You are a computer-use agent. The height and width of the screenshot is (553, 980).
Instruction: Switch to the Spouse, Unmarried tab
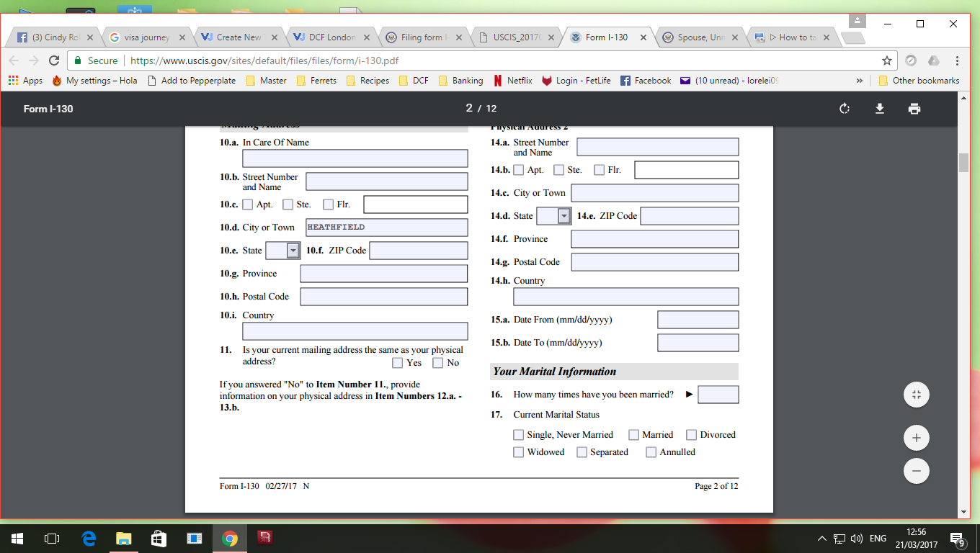pyautogui.click(x=701, y=37)
